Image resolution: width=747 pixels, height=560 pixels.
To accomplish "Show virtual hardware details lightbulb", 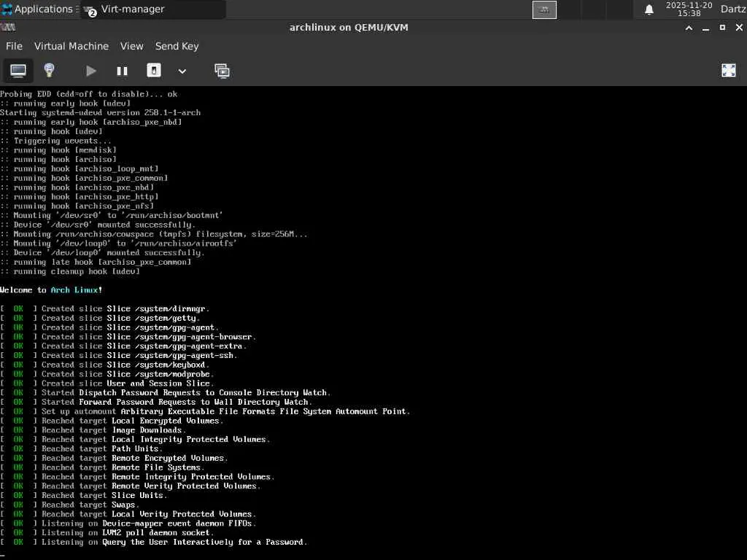I will click(x=49, y=71).
